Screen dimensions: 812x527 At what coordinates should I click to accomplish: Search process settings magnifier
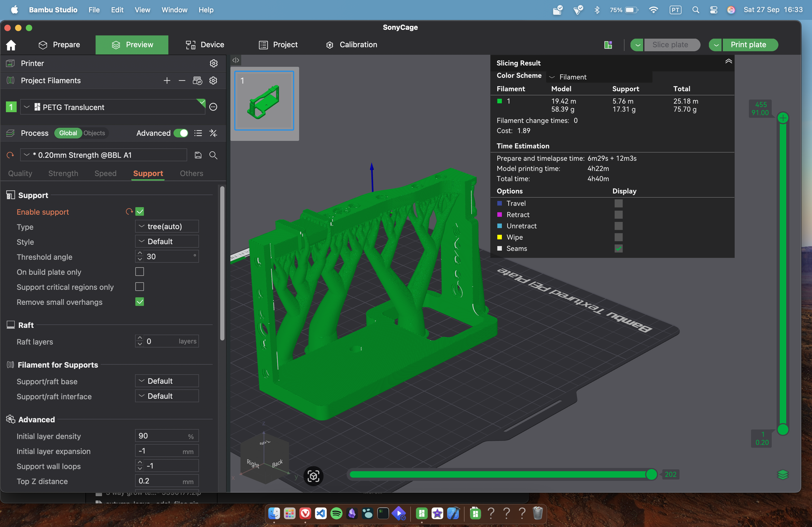pyautogui.click(x=213, y=155)
